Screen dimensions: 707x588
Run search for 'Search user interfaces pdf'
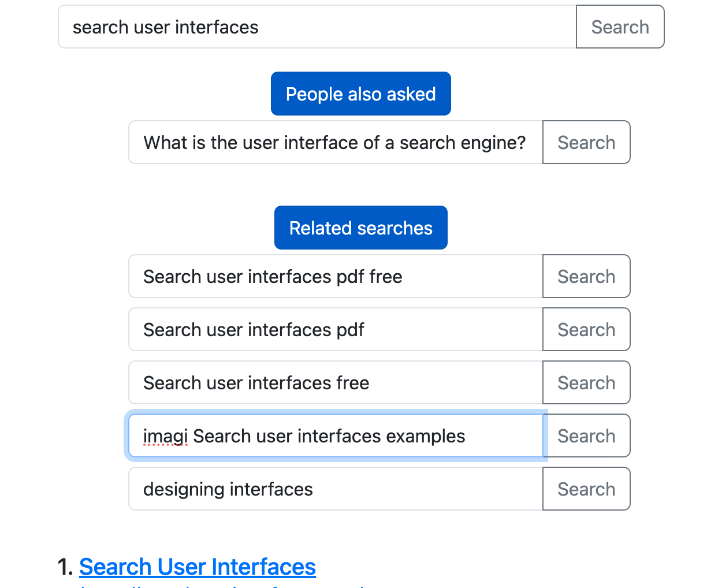point(586,330)
